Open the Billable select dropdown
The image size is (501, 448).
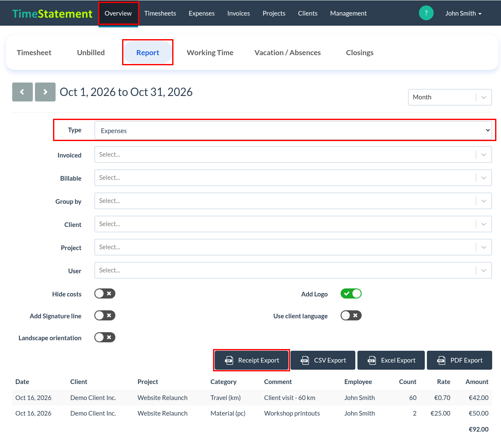point(293,178)
